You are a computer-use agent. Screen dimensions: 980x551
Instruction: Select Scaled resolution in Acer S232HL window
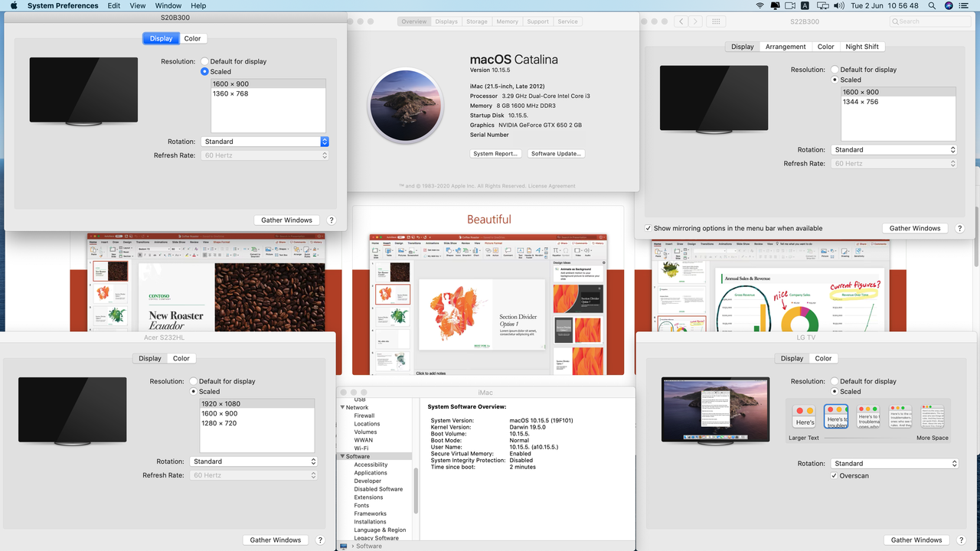(x=193, y=392)
